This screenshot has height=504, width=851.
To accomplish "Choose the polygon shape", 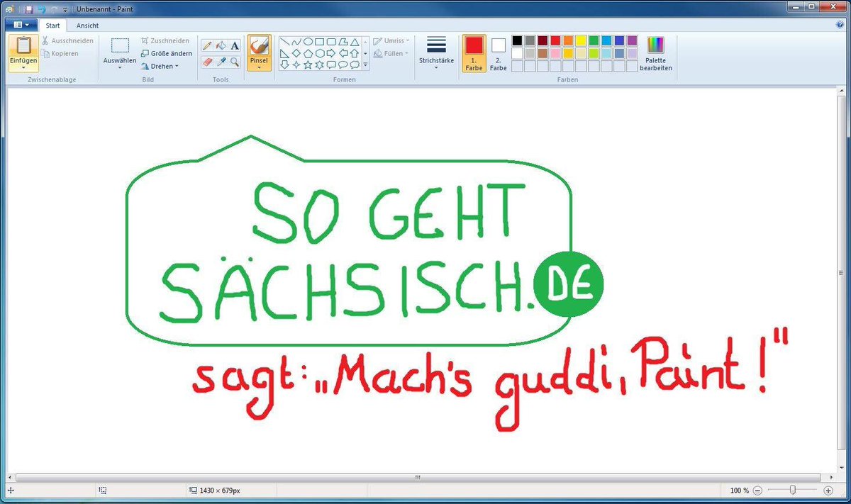I will 343,42.
